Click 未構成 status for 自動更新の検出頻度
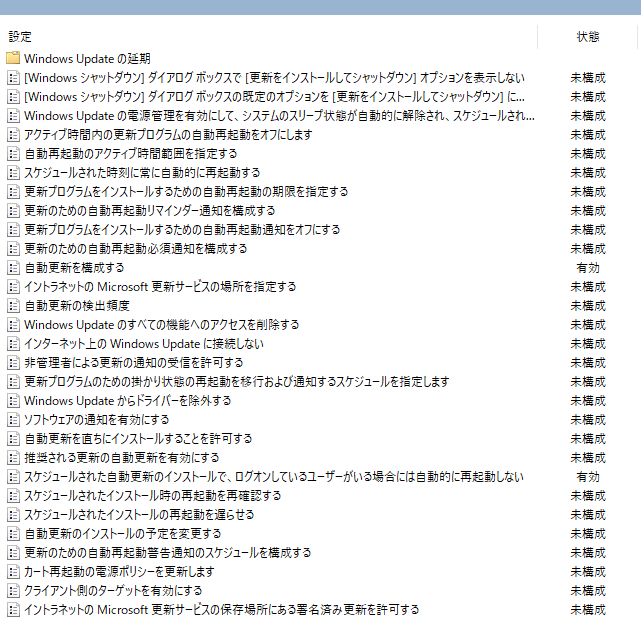Screen dimensions: 641x622 click(588, 306)
